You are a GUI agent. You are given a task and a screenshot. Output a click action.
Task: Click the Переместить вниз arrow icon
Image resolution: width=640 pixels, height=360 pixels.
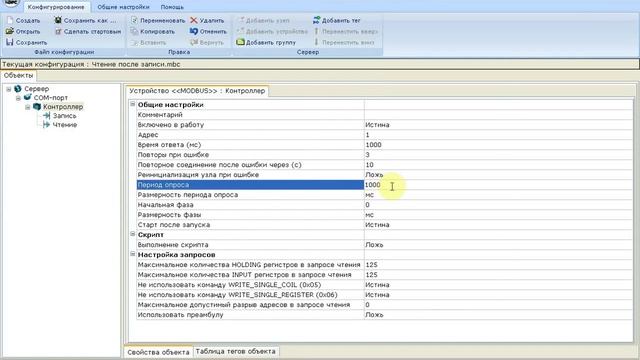(316, 42)
